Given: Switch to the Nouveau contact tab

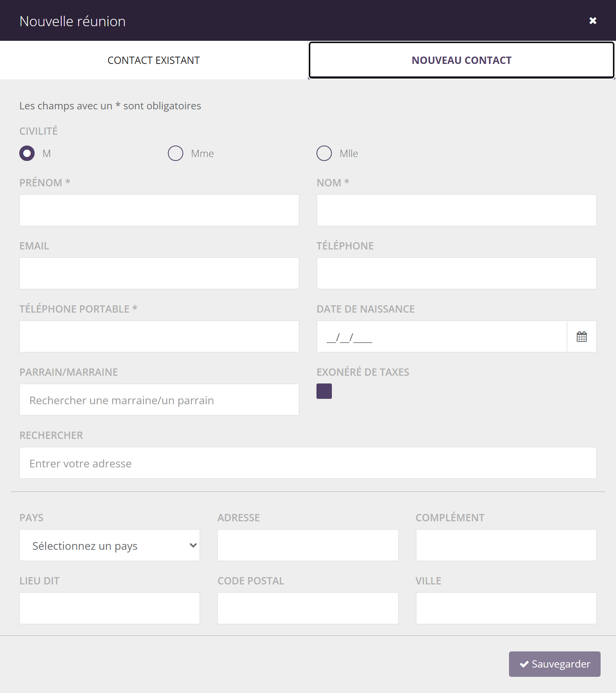Looking at the screenshot, I should pyautogui.click(x=462, y=60).
